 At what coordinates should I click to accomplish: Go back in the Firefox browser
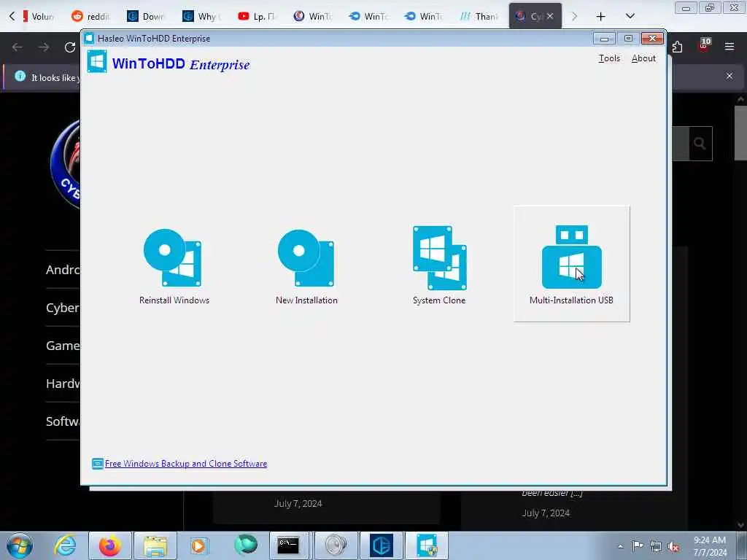coord(18,47)
